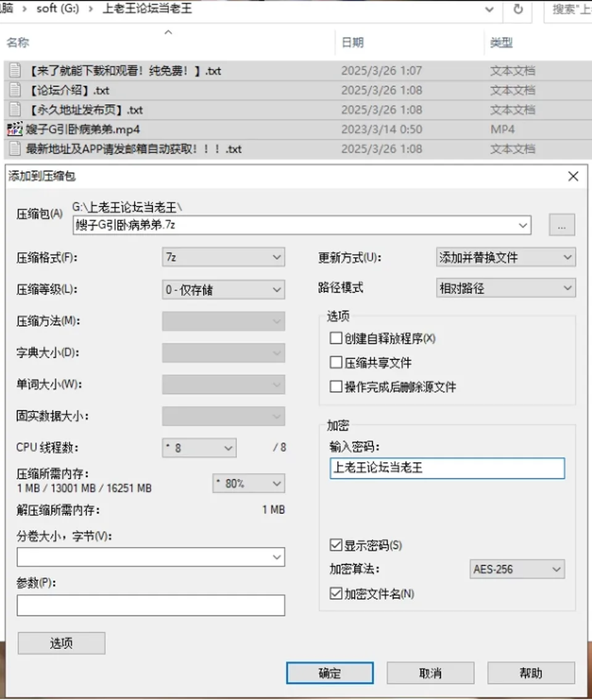Click the file icon of 最新地址及APP请发邮箱自动获取 txt
592x700 pixels.
[15, 149]
